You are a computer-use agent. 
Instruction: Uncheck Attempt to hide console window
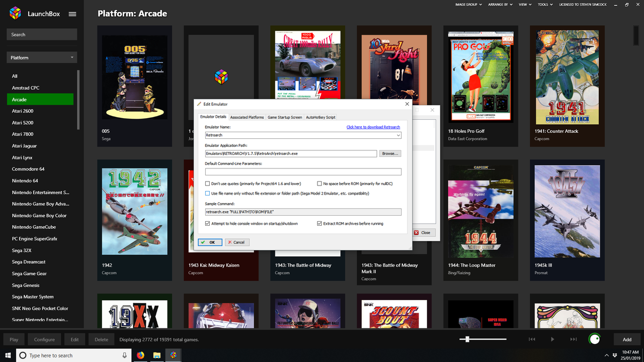point(207,223)
